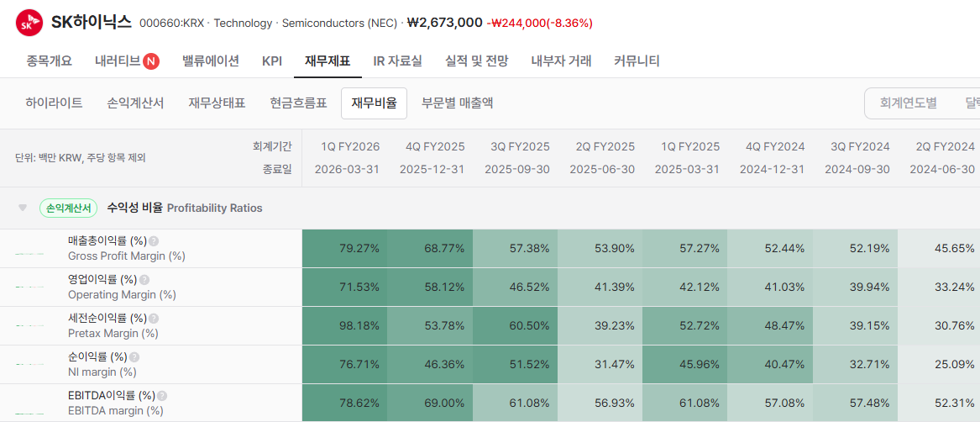Select the 재무상태표 sub-tab
This screenshot has height=422, width=980.
pos(217,103)
